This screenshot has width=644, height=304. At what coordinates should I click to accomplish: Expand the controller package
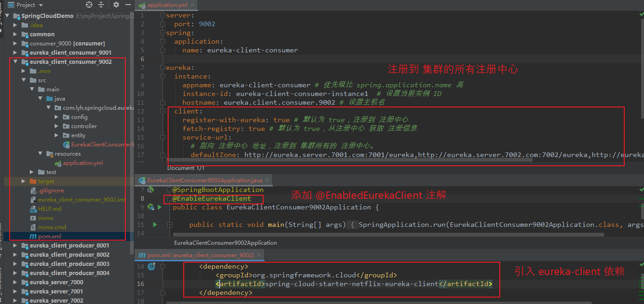click(x=56, y=126)
